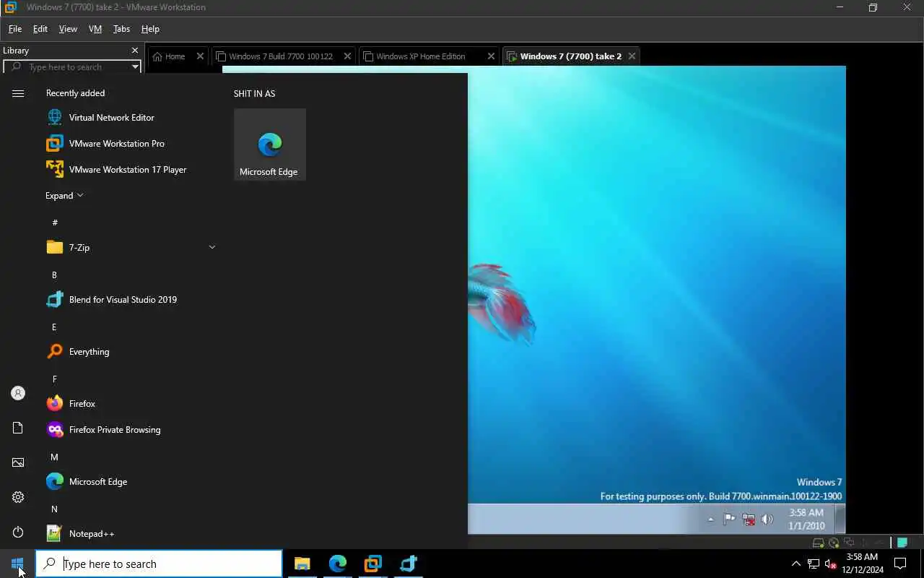Toggle the Start menu hamburger button
Viewport: 924px width, 578px height.
(18, 93)
